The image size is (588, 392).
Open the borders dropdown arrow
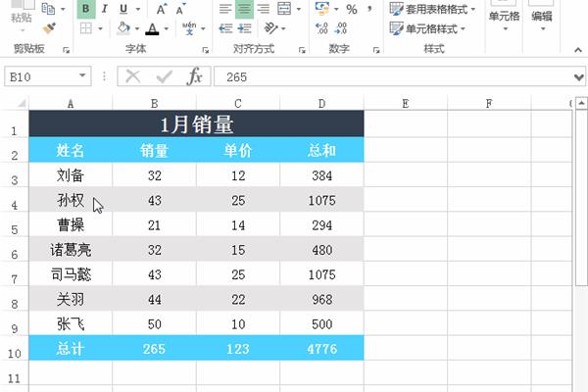point(101,28)
